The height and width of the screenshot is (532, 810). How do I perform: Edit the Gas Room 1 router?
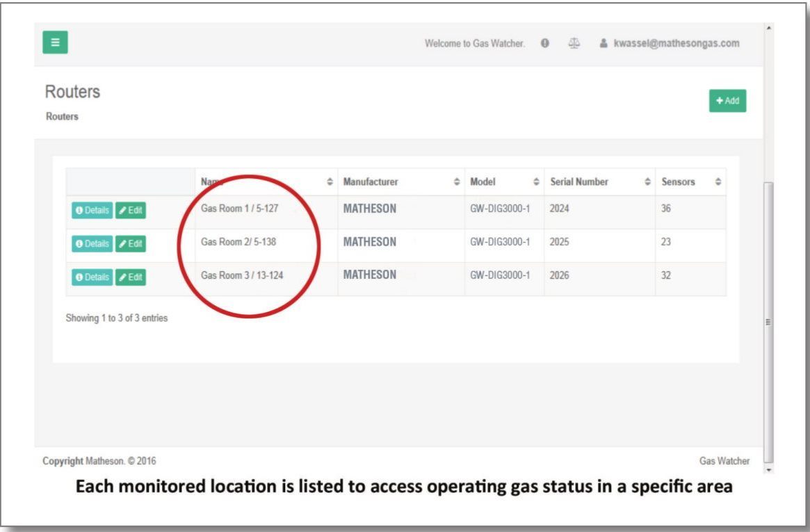click(131, 211)
